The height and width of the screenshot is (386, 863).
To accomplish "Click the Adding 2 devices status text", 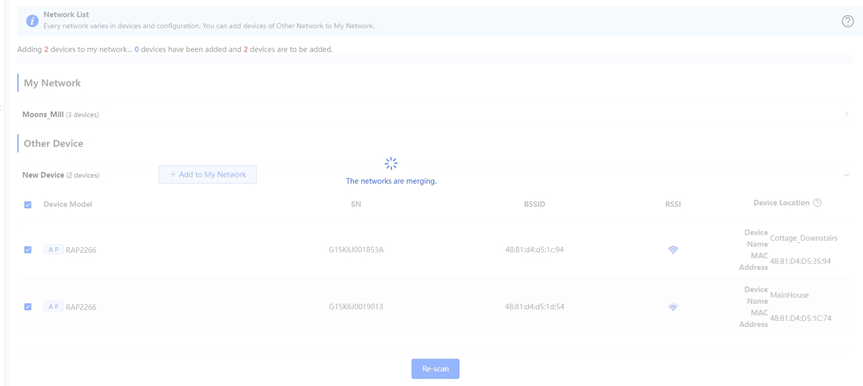I will click(x=175, y=50).
